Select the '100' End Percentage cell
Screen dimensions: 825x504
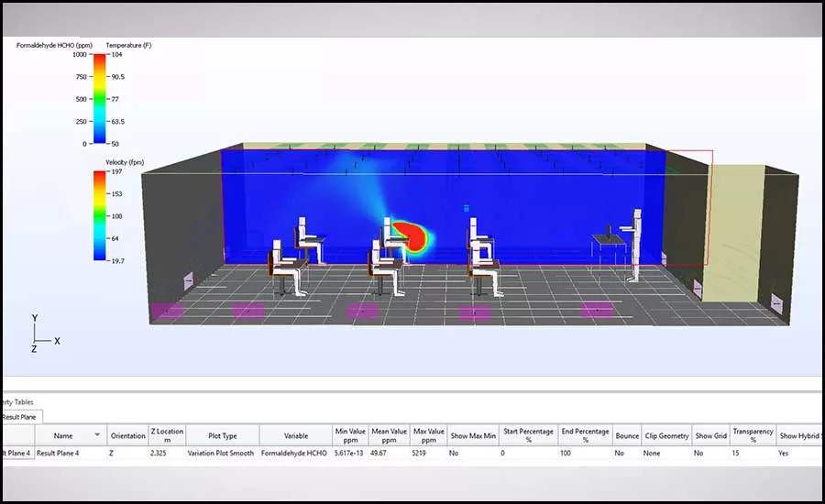(x=585, y=453)
